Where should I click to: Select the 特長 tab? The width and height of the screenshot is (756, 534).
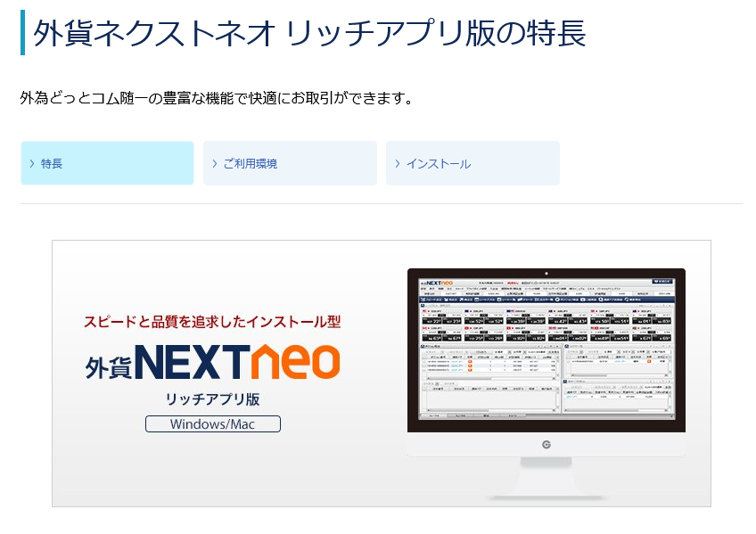click(x=107, y=163)
